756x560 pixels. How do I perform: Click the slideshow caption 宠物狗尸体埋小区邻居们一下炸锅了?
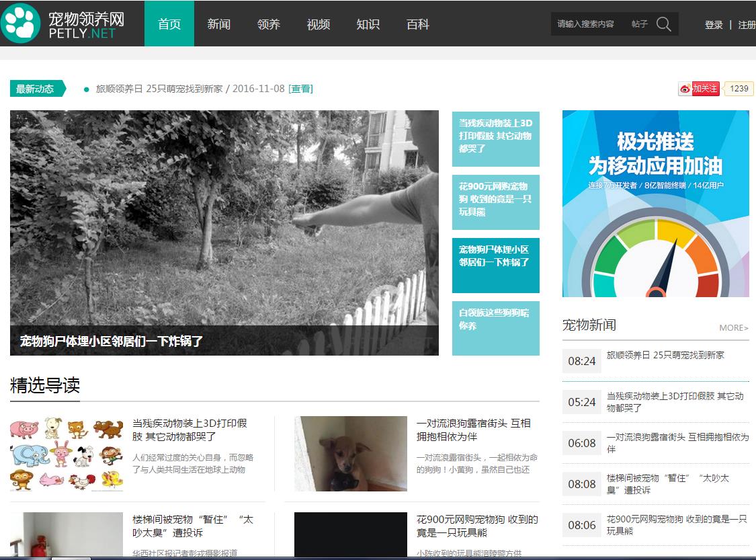click(112, 341)
